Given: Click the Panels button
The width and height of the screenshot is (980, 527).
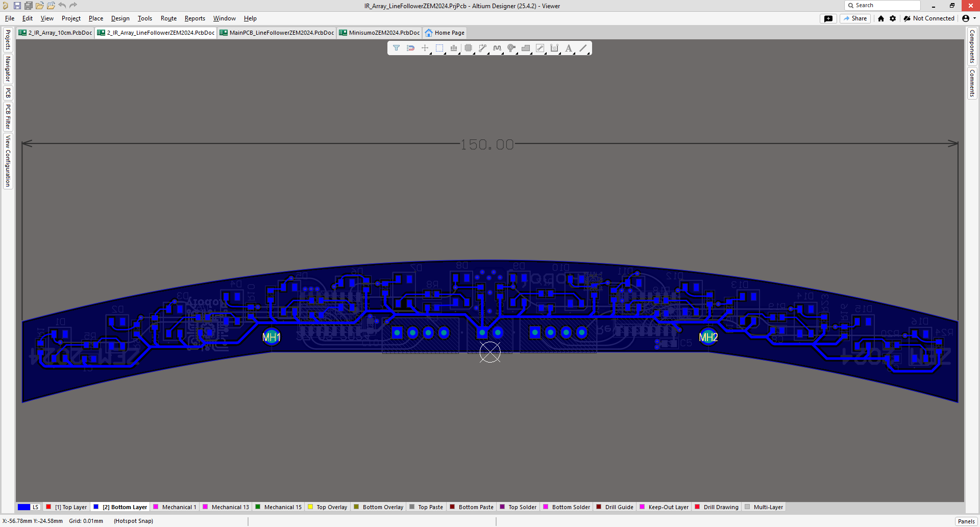Looking at the screenshot, I should click(x=966, y=521).
